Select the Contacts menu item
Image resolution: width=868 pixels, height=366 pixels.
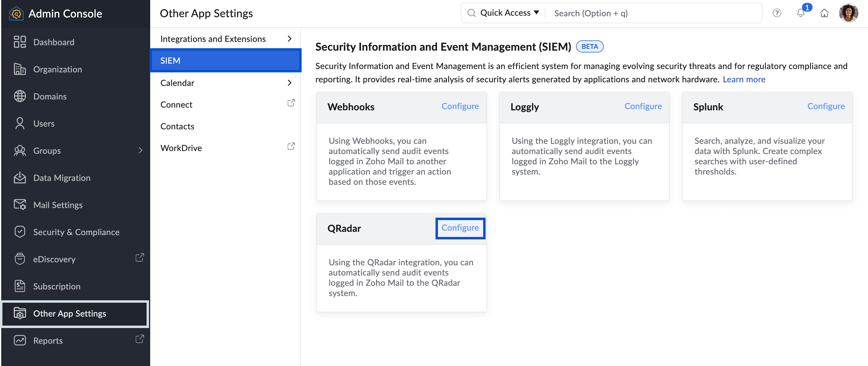click(x=177, y=126)
